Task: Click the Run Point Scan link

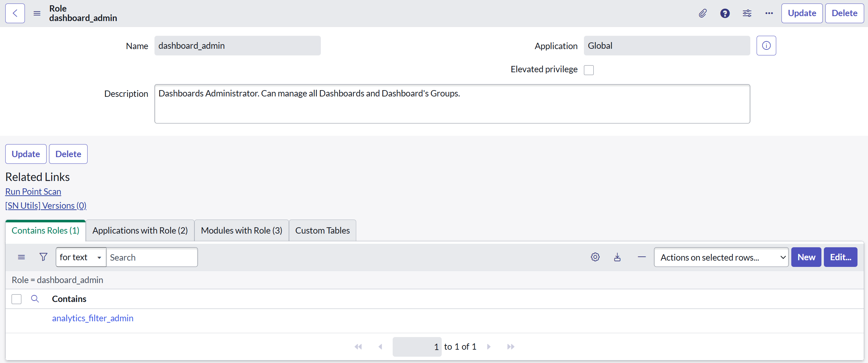Action: [33, 191]
